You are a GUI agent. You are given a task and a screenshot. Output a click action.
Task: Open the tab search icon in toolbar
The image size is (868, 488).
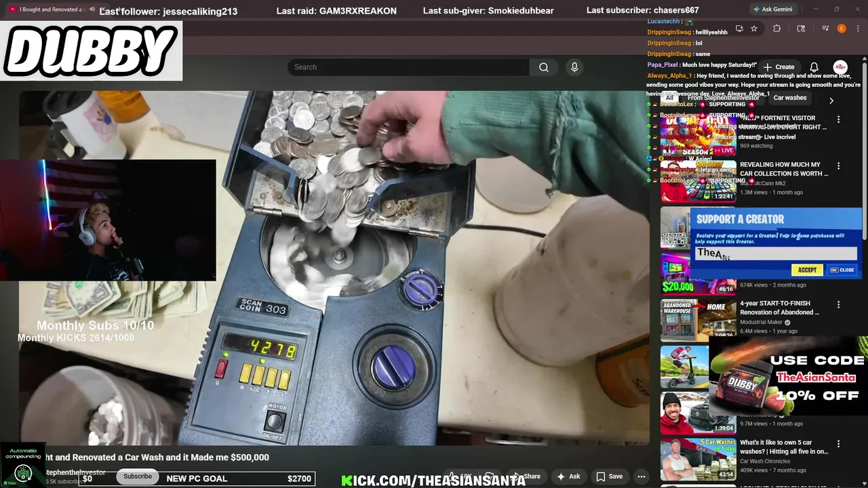pyautogui.click(x=801, y=28)
